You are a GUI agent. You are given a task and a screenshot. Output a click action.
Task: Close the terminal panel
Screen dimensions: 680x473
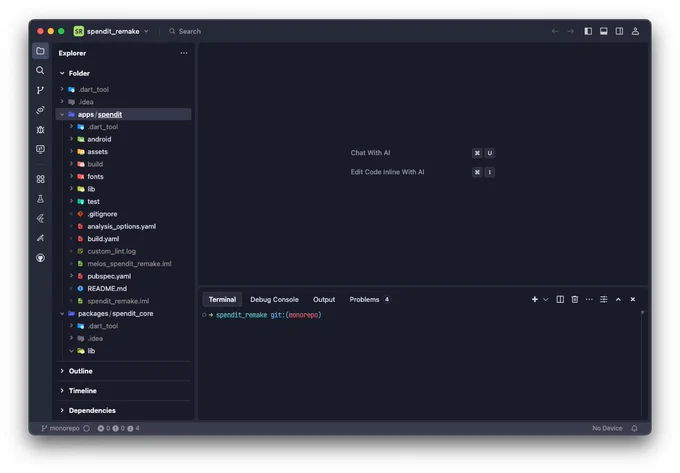tap(633, 300)
